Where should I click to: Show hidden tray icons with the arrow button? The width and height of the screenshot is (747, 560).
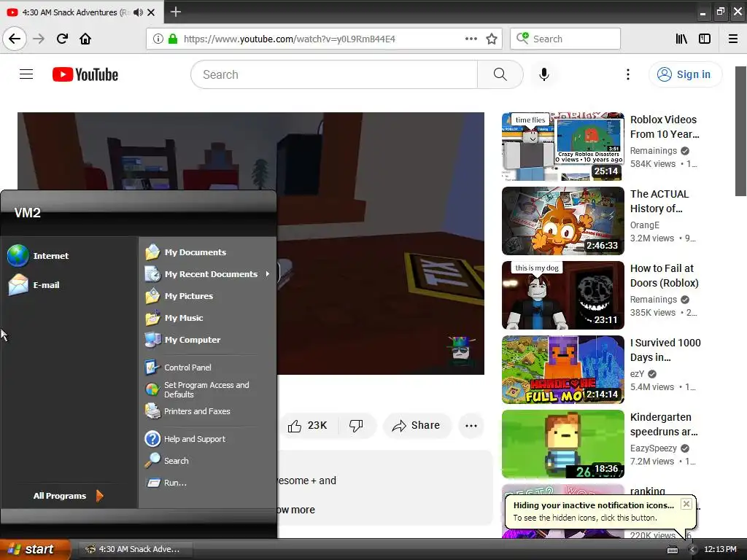pyautogui.click(x=692, y=550)
